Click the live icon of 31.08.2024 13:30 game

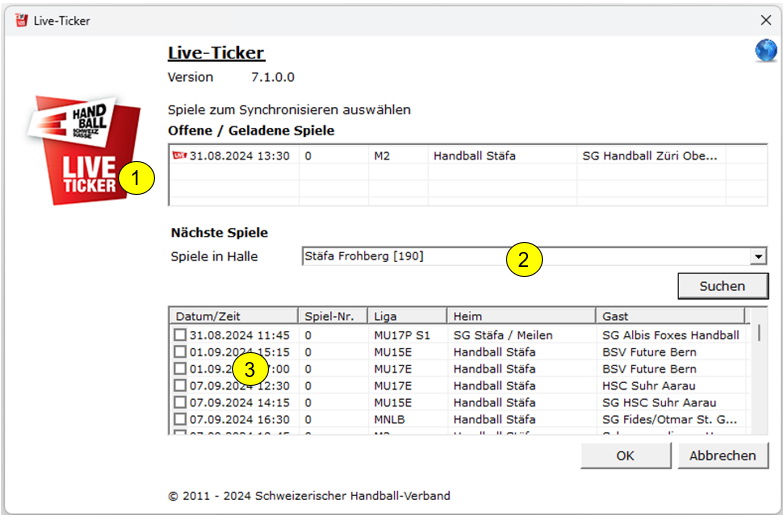(x=179, y=155)
